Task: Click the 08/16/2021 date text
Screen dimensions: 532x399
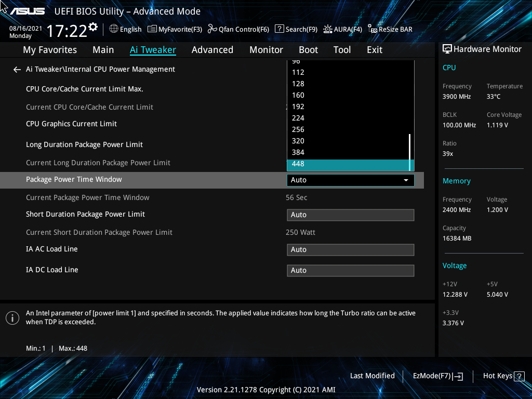Action: 25,29
